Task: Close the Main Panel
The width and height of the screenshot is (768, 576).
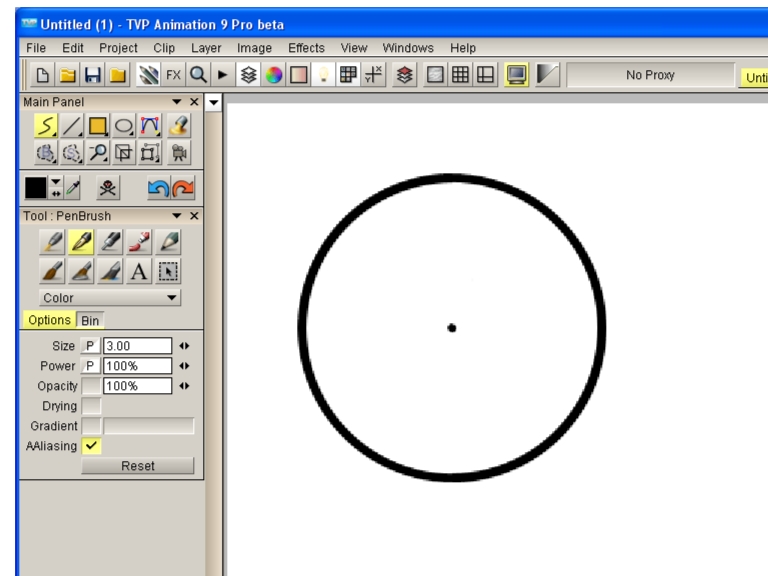Action: (x=194, y=102)
